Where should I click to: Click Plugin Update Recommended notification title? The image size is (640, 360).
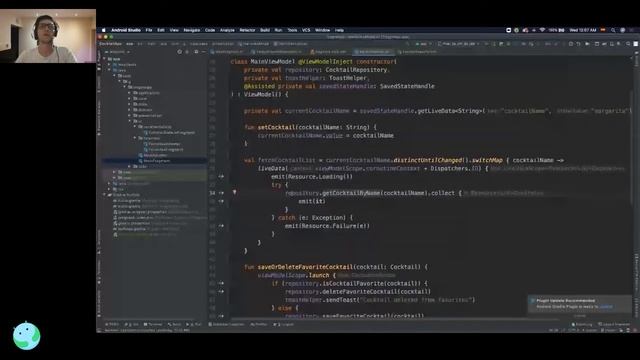[x=565, y=301]
